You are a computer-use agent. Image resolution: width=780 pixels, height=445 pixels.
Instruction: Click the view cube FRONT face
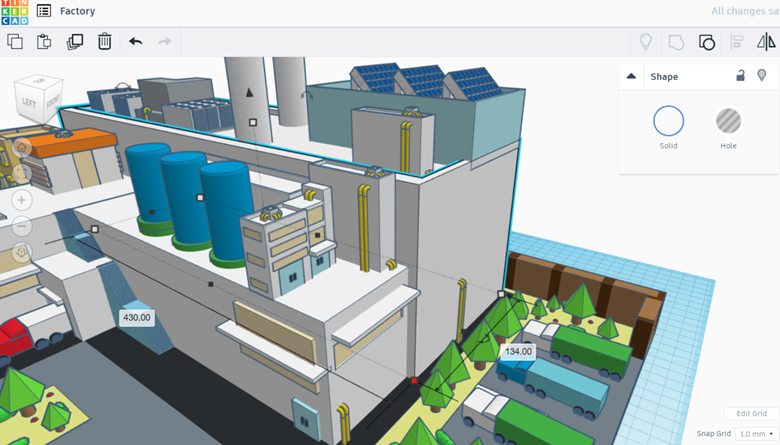coord(53,101)
